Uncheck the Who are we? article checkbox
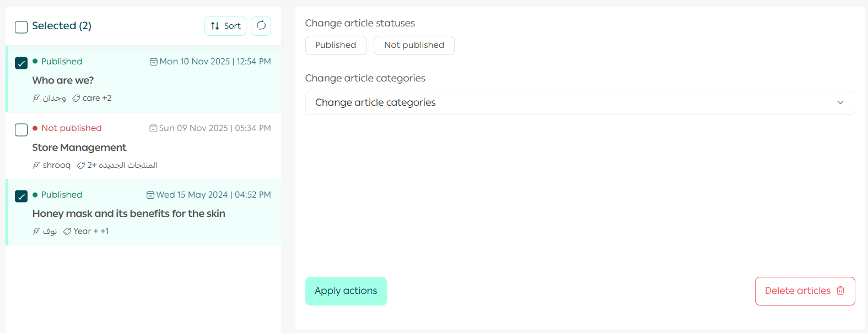This screenshot has width=868, height=333. [21, 63]
